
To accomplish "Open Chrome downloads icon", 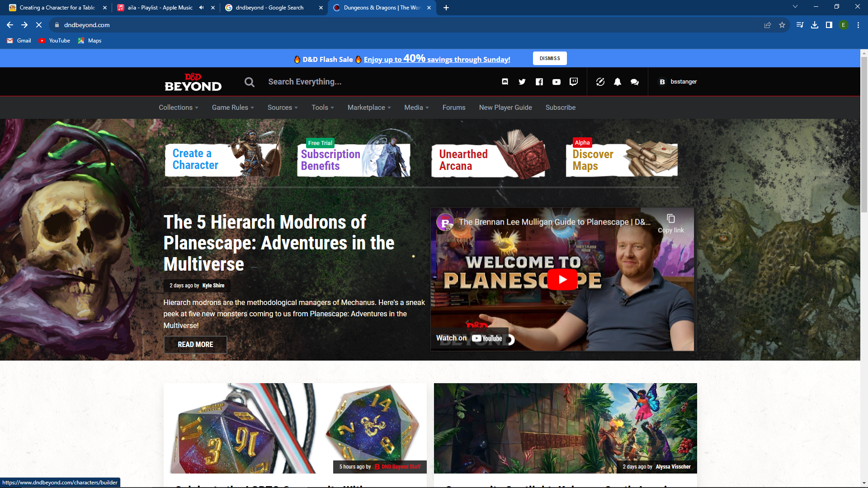I will click(x=815, y=25).
